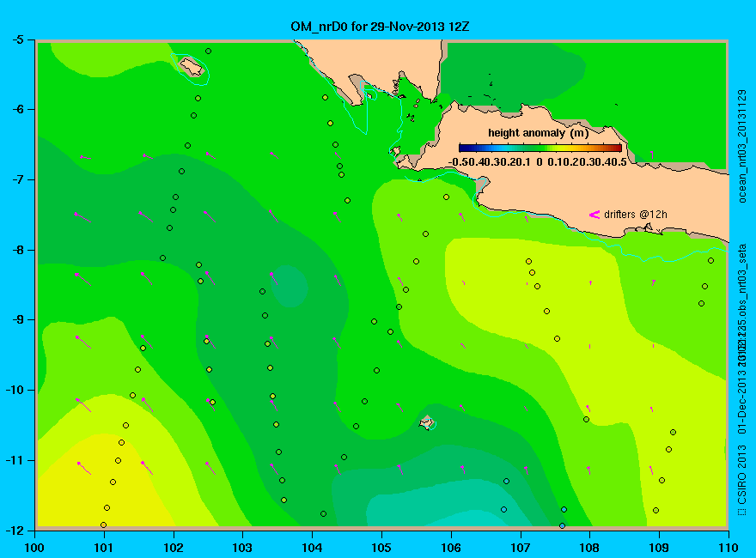This screenshot has width=756, height=558.
Task: Click the x-axis label 100
Action: click(x=34, y=548)
